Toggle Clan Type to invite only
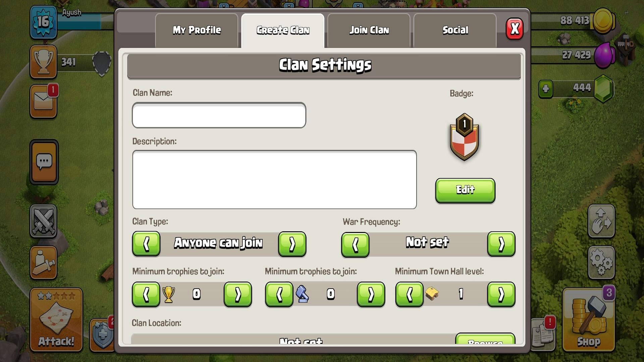 293,244
